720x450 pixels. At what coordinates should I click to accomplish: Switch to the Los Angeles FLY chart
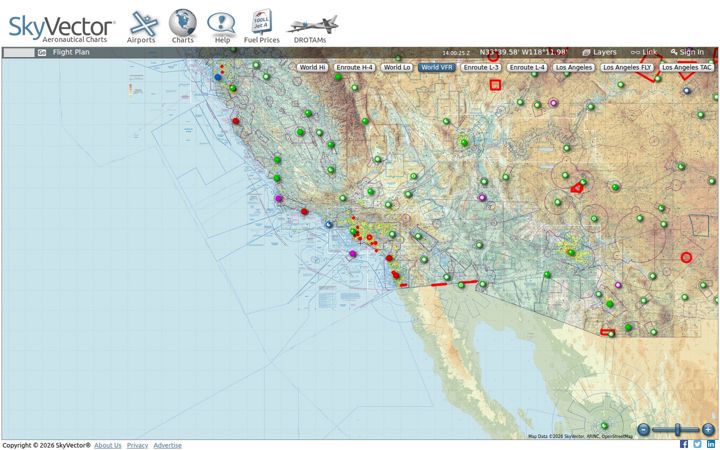tap(627, 68)
